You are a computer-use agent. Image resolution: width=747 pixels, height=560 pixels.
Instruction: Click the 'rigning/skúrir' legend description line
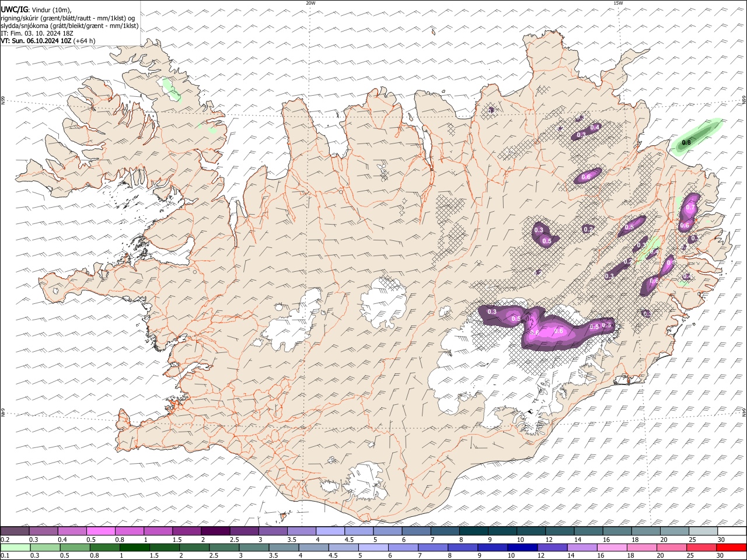click(x=68, y=17)
